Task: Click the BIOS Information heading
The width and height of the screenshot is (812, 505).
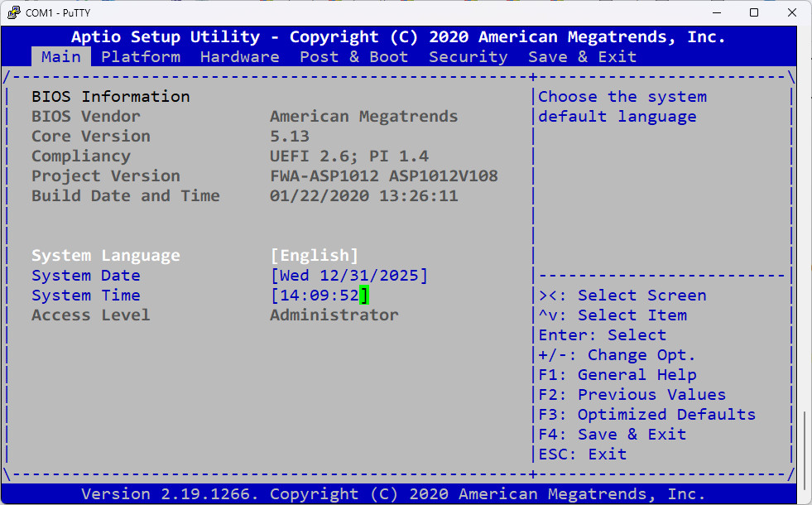Action: (x=111, y=96)
